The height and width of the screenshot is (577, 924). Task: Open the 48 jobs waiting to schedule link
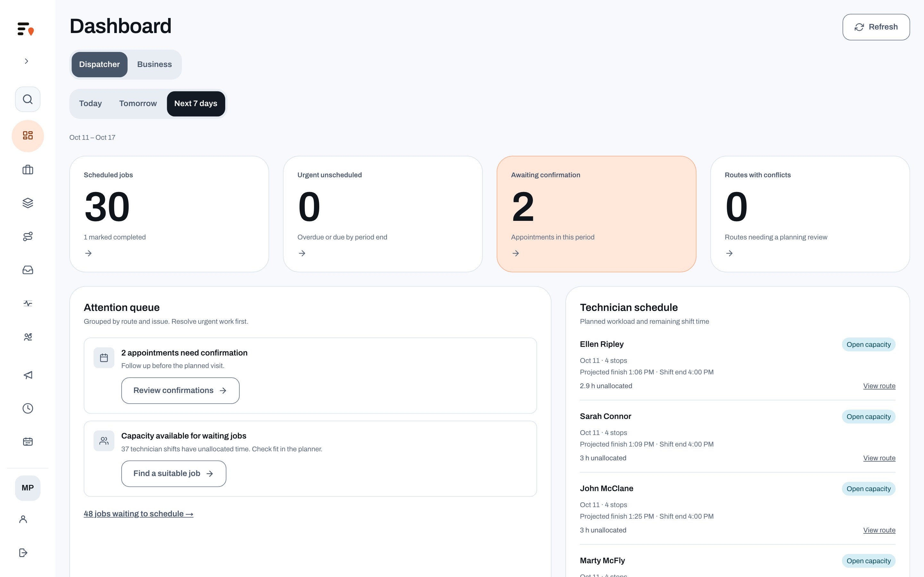point(138,514)
